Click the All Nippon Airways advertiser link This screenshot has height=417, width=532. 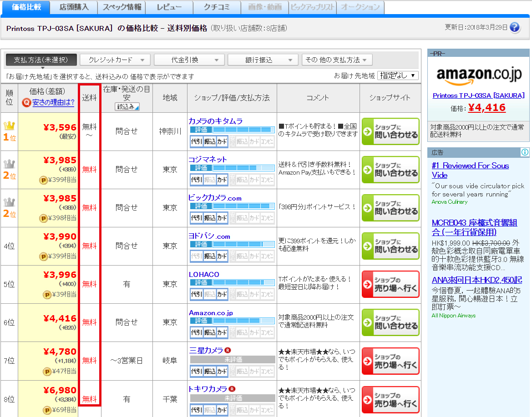[453, 316]
